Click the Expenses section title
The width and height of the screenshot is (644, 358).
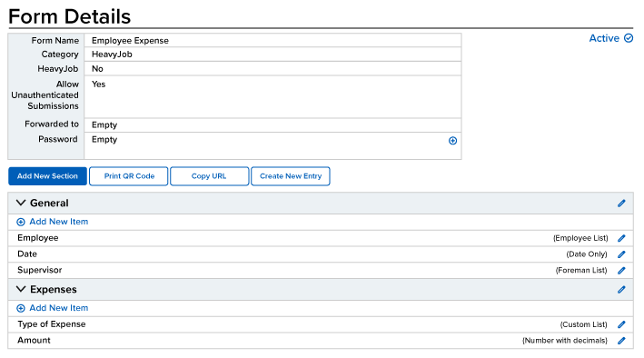pyautogui.click(x=54, y=289)
